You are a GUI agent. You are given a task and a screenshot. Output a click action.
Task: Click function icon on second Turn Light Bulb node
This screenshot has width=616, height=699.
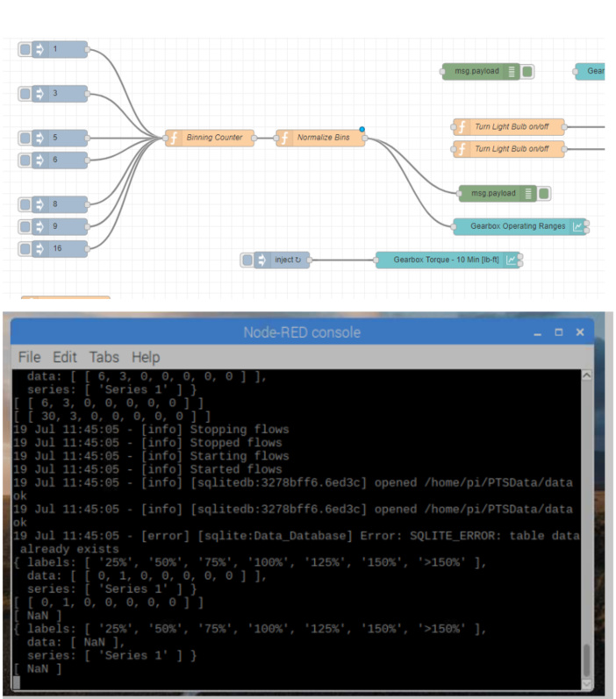pyautogui.click(x=462, y=149)
